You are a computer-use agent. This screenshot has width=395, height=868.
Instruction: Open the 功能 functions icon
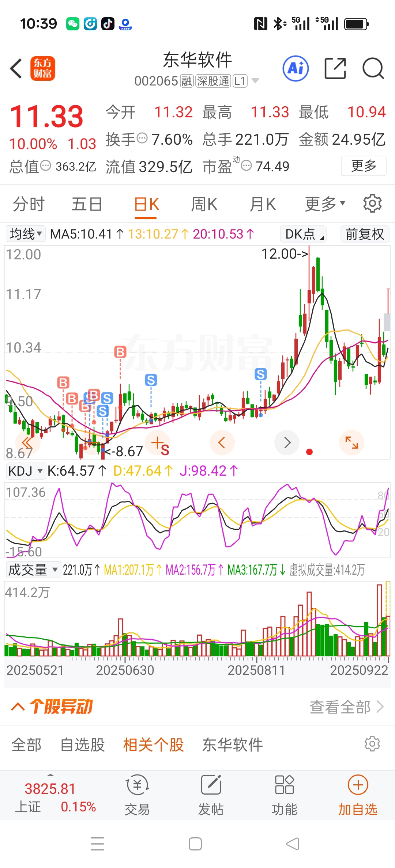click(x=285, y=795)
